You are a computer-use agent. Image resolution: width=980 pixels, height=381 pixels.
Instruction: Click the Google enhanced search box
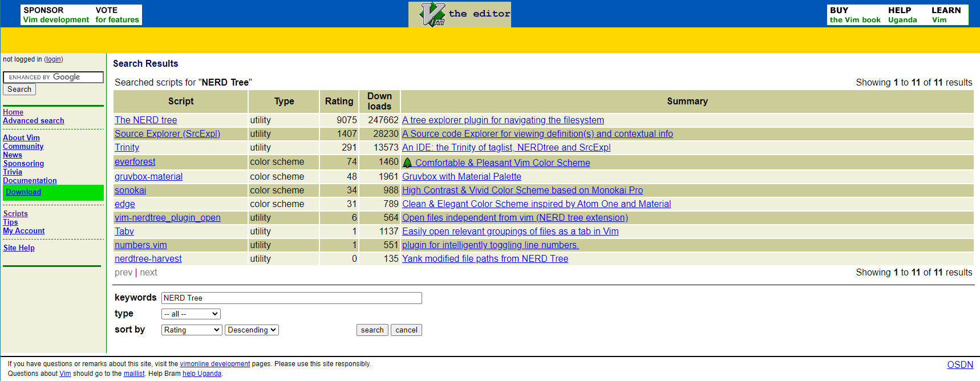[x=54, y=77]
